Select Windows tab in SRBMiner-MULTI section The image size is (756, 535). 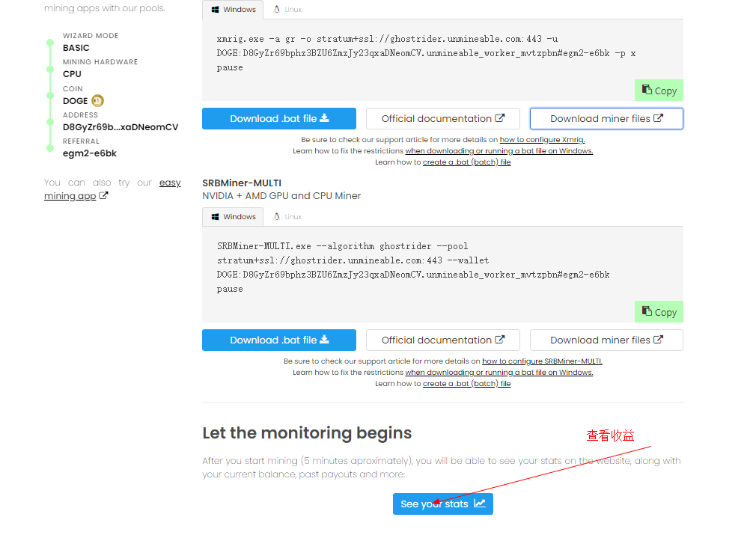click(233, 217)
